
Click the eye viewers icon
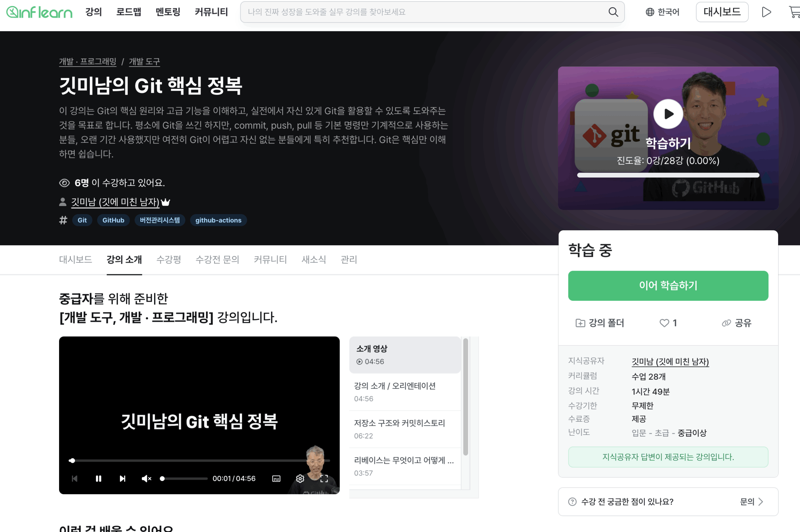[64, 183]
